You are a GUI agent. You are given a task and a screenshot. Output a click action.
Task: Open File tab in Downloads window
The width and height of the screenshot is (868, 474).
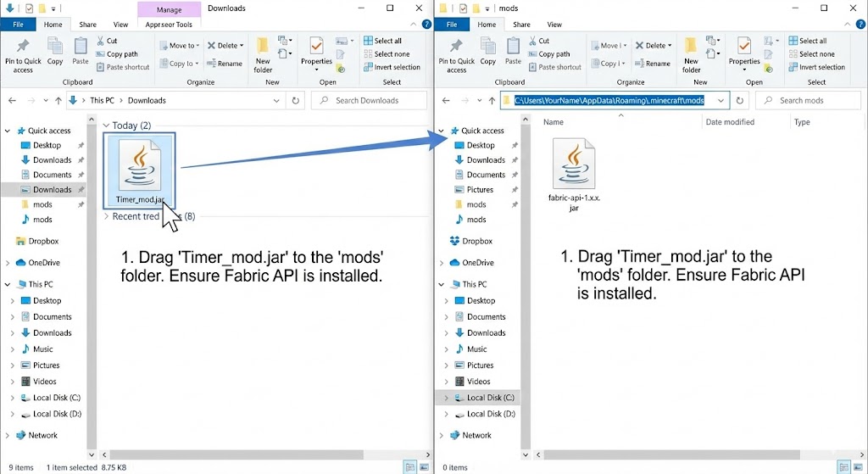19,25
